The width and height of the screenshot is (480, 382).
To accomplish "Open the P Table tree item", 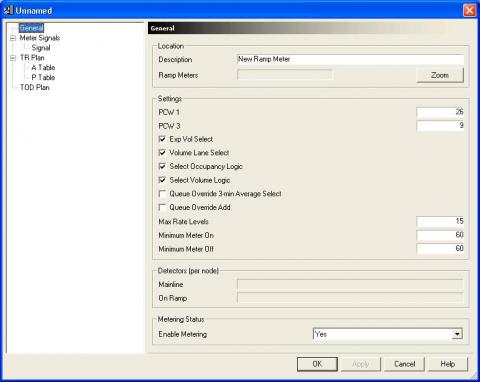I will click(x=43, y=78).
